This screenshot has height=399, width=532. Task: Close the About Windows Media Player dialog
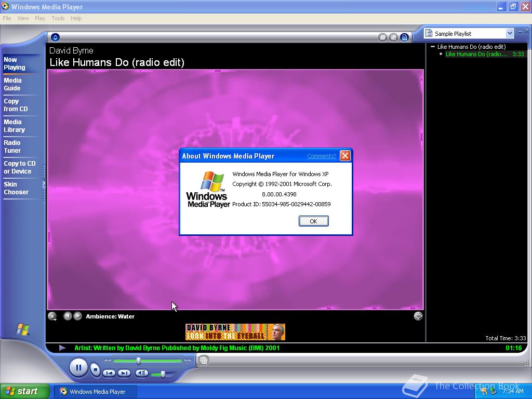pyautogui.click(x=345, y=155)
